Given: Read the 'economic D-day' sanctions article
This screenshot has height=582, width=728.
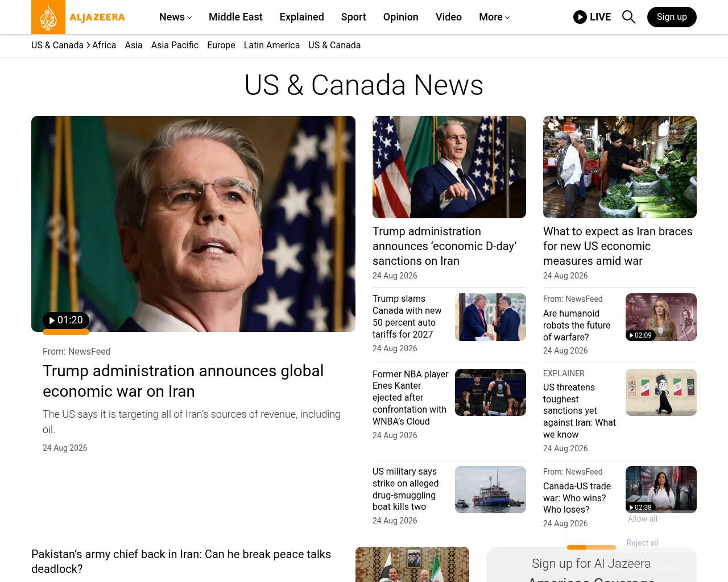Looking at the screenshot, I should [x=444, y=246].
